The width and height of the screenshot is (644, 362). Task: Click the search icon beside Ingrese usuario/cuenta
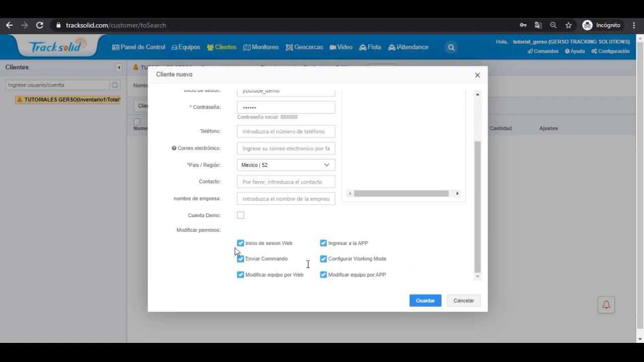[x=115, y=85]
